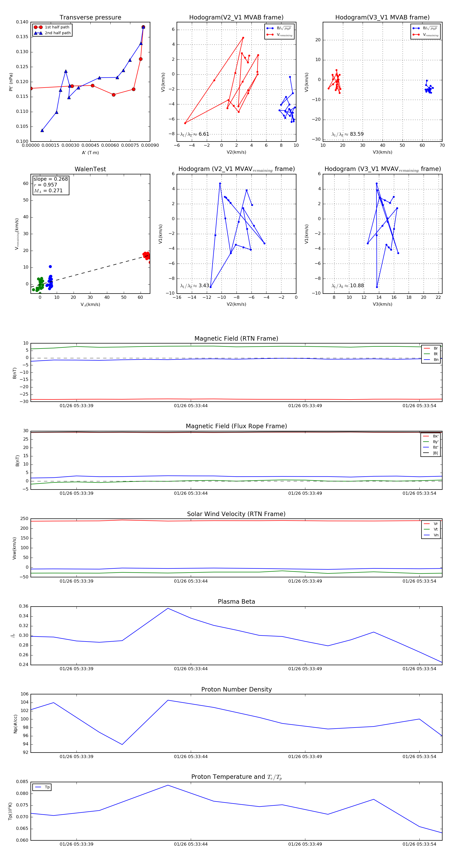Select the "Vr" legend entry
This screenshot has height=868, width=473.
click(x=431, y=524)
